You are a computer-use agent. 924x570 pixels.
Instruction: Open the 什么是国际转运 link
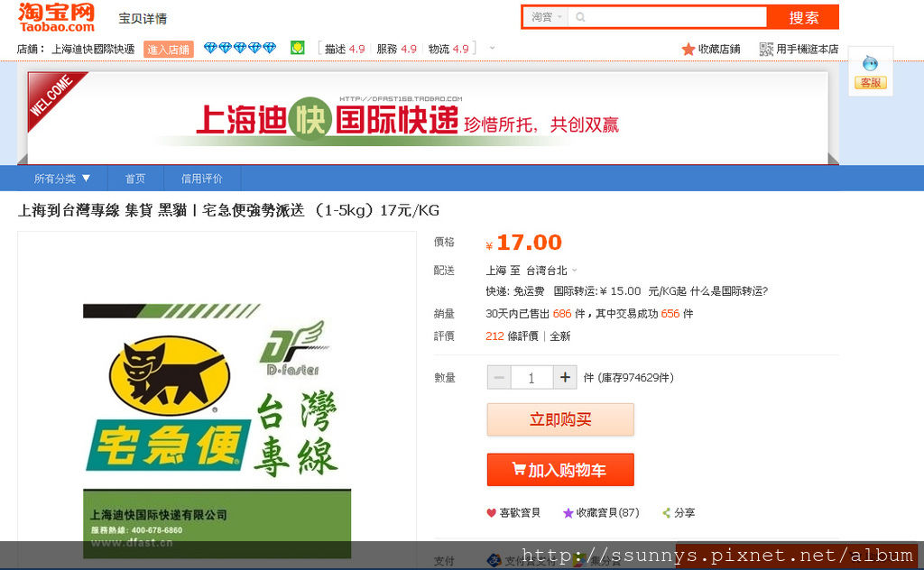point(728,290)
